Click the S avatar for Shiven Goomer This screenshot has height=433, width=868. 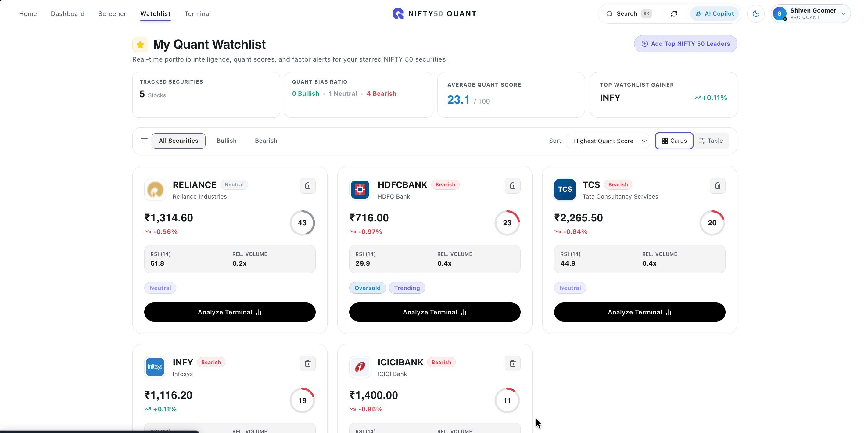779,14
